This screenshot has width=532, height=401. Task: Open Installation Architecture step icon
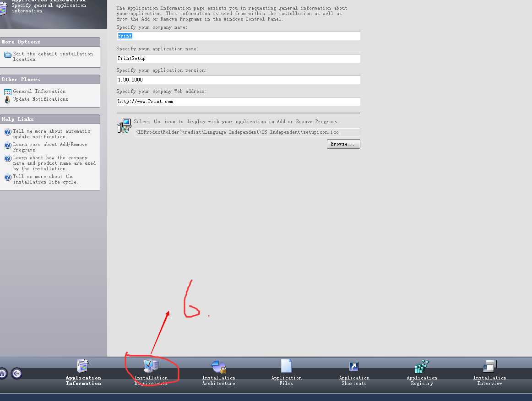[x=218, y=367]
